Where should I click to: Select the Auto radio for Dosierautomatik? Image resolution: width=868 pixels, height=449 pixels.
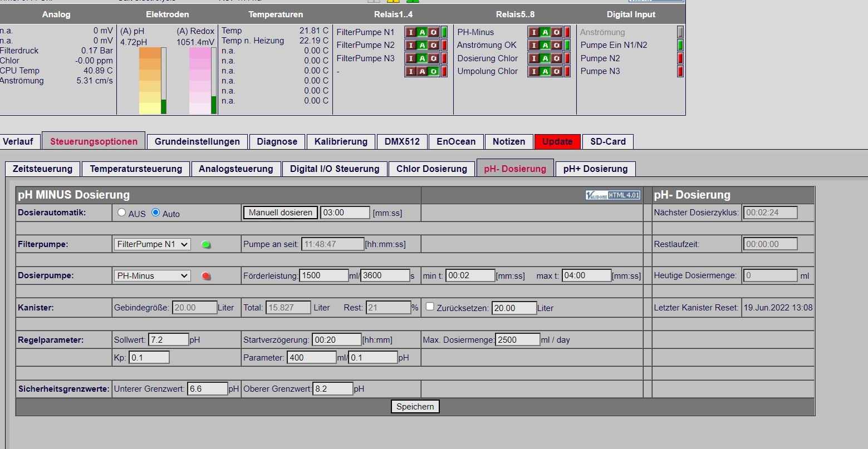click(156, 213)
